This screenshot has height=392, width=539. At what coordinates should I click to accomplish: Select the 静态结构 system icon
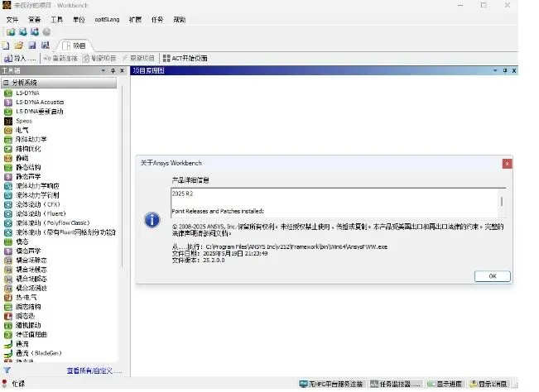pyautogui.click(x=8, y=167)
